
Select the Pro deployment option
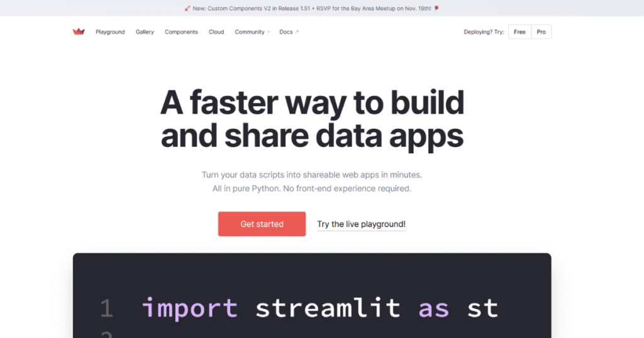tap(541, 32)
